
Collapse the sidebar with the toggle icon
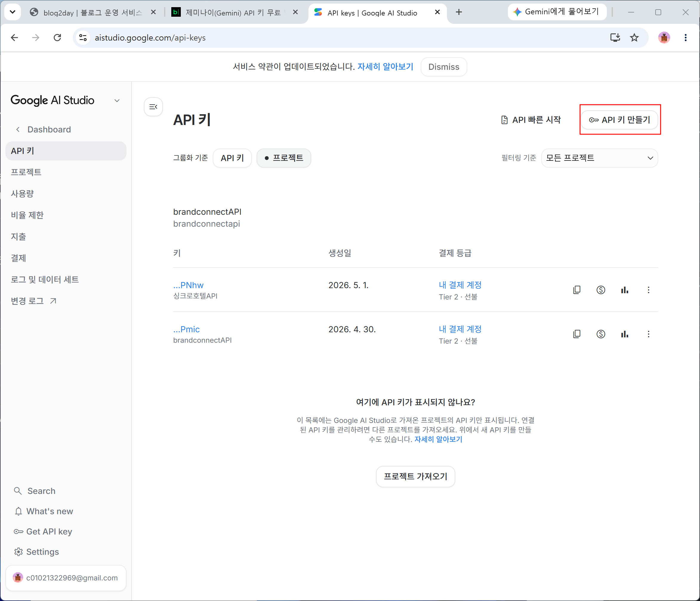click(153, 107)
